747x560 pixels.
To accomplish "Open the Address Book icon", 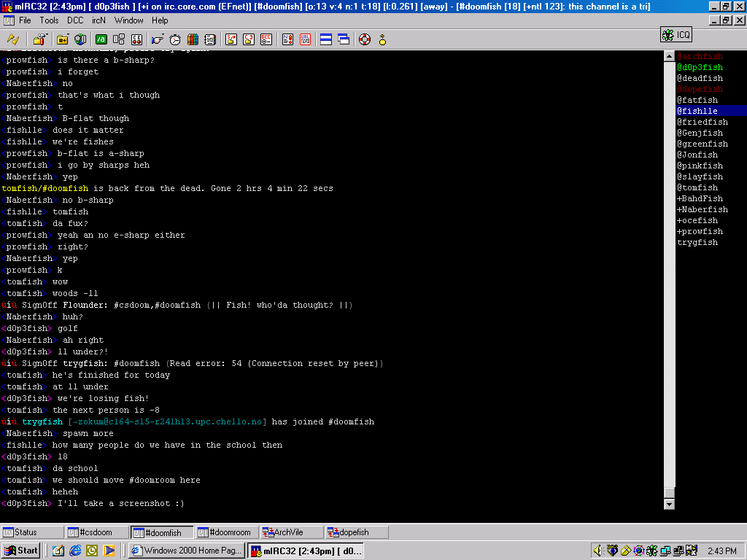I will coord(210,39).
